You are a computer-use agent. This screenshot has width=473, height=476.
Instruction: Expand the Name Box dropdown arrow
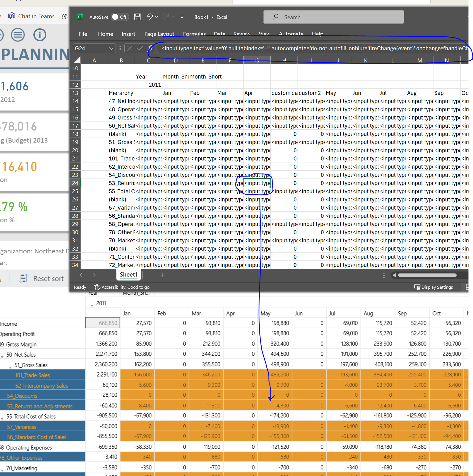pos(111,49)
